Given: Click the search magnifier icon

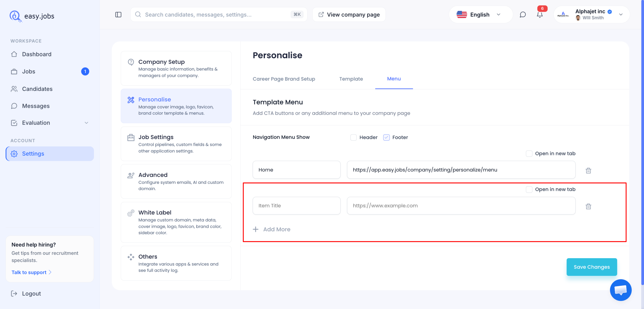Looking at the screenshot, I should coord(138,14).
